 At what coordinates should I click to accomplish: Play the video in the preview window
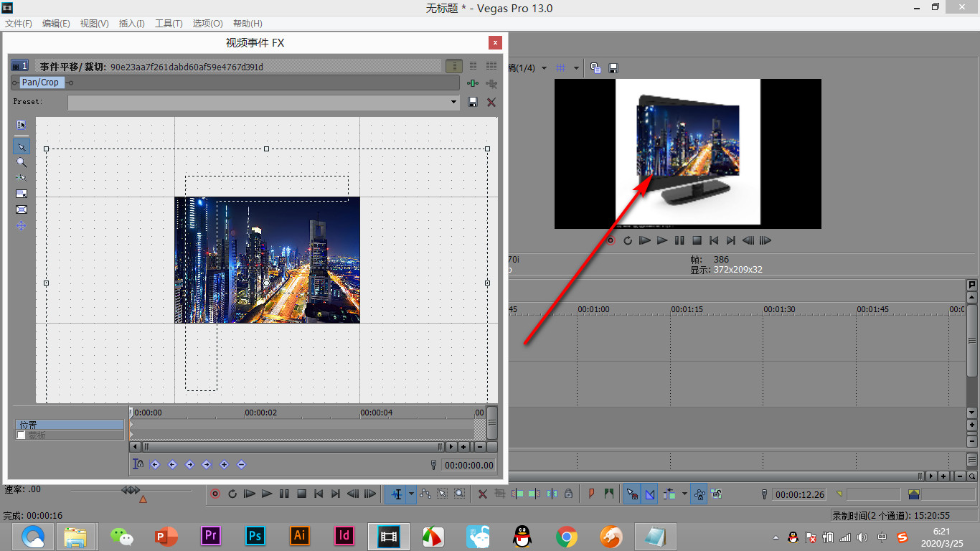pyautogui.click(x=662, y=240)
